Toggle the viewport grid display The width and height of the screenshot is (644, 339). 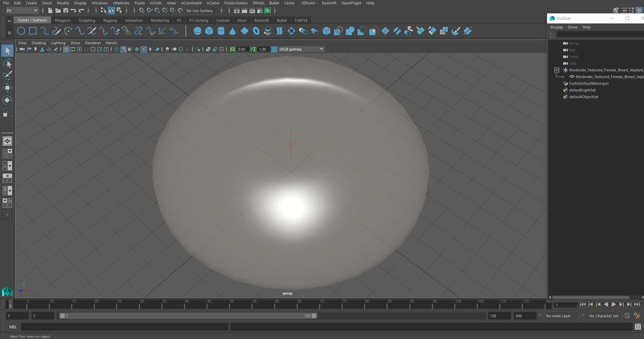point(66,49)
